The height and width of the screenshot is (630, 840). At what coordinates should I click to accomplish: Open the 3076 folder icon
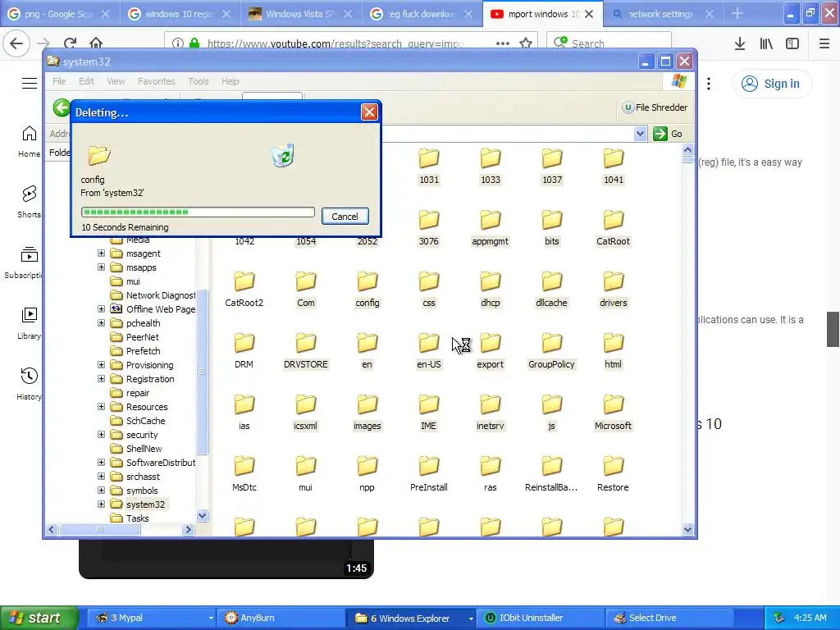tap(428, 220)
